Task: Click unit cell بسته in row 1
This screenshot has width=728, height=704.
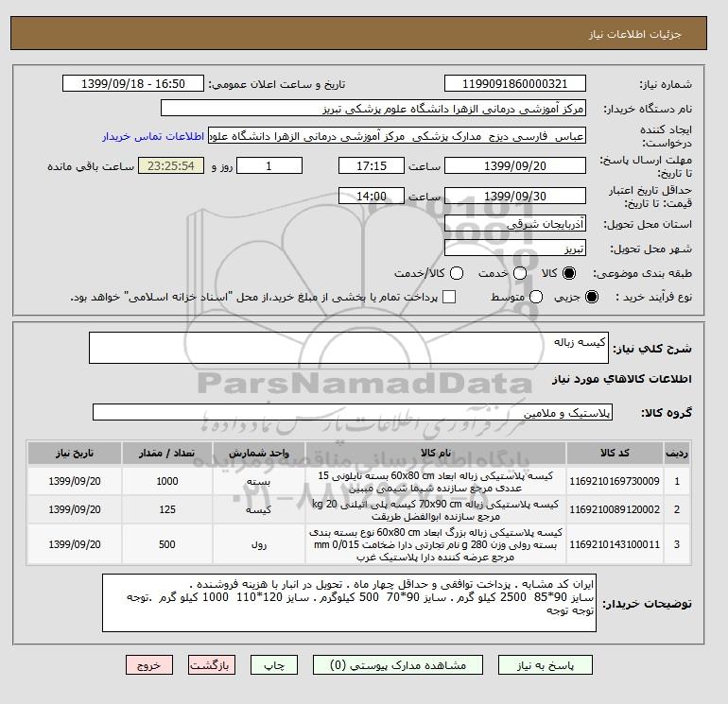Action: pos(259,482)
